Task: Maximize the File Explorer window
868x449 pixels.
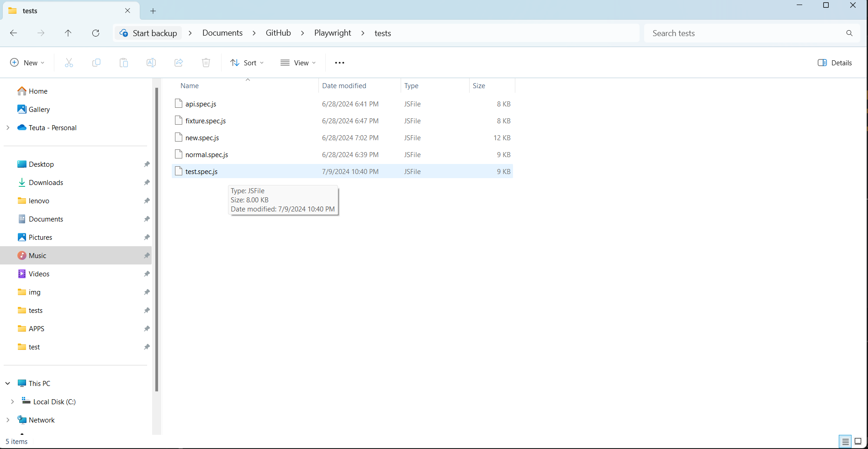Action: pos(826,5)
